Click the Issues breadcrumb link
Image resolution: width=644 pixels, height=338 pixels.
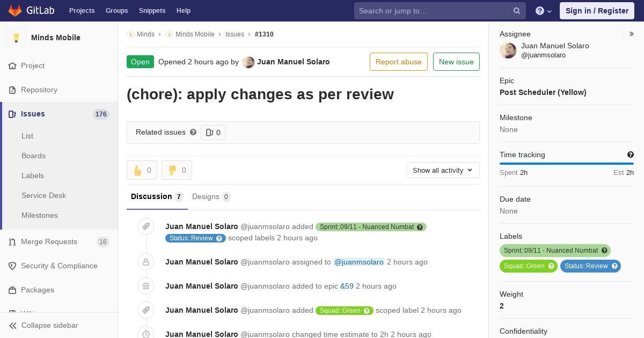235,34
